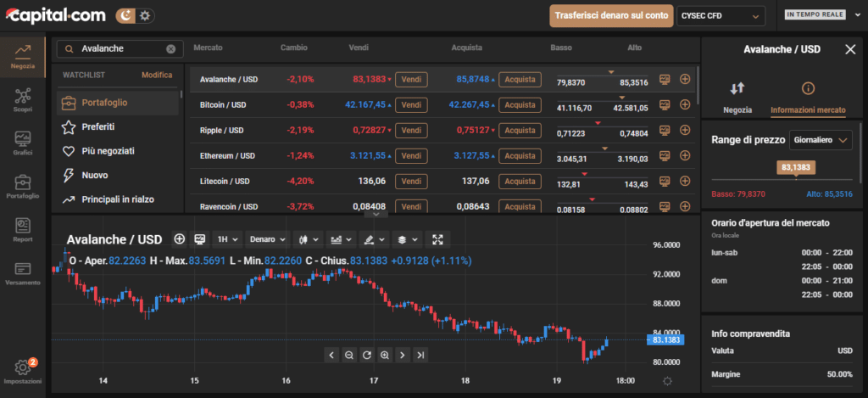Open chart icon for Litecoin / USD row
This screenshot has height=398, width=868.
point(665,181)
